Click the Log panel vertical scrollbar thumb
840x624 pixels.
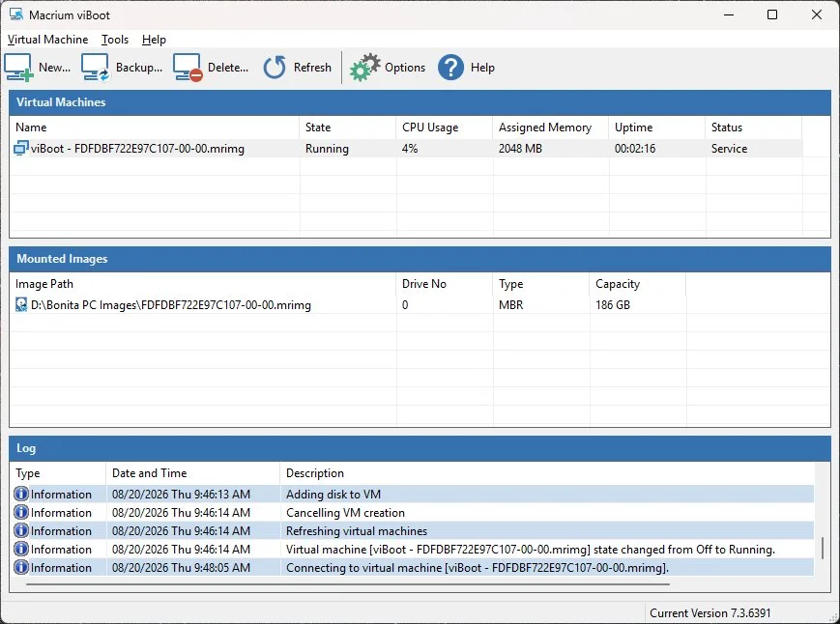pyautogui.click(x=823, y=548)
